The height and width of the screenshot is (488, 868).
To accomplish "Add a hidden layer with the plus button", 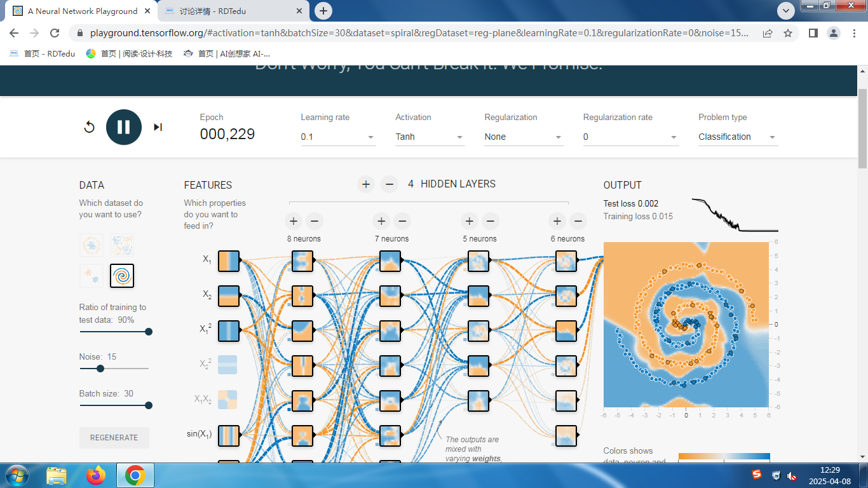I will 365,184.
